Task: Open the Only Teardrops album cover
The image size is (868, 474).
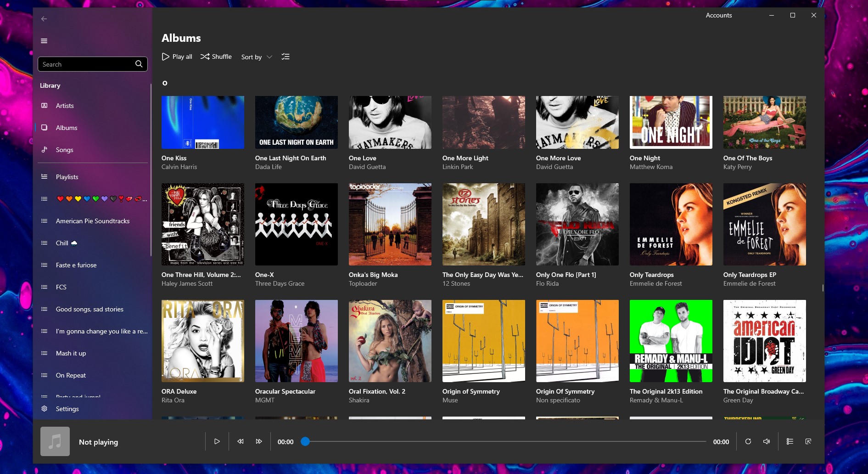Action: point(671,224)
